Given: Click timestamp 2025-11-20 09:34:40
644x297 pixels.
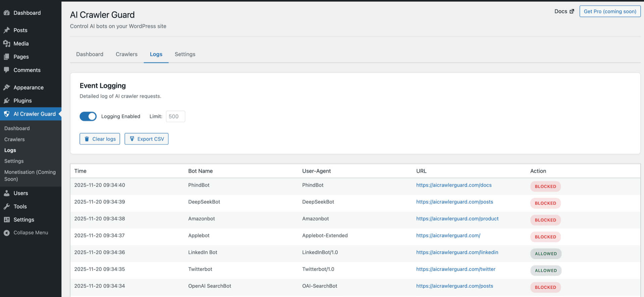Looking at the screenshot, I should coord(100,185).
